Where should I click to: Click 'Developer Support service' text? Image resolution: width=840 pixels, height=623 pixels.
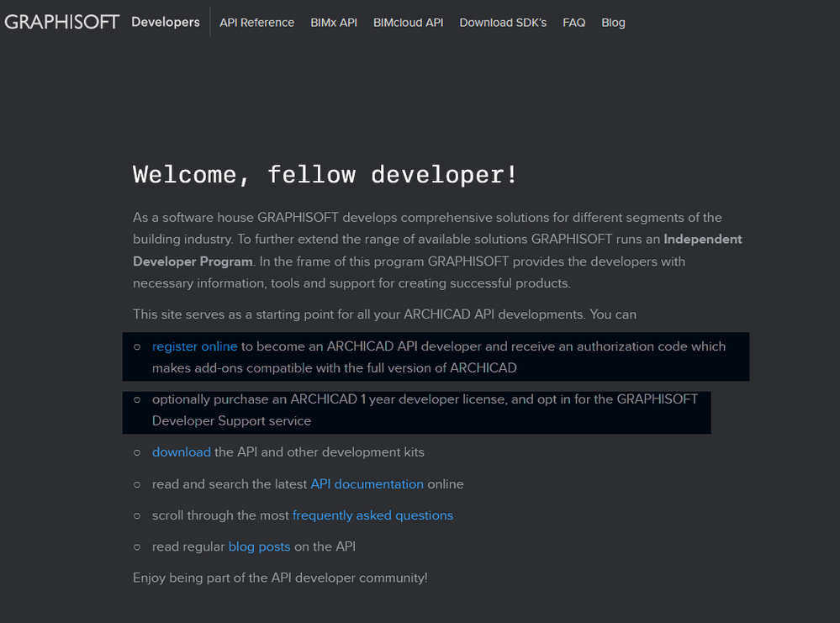pos(231,421)
